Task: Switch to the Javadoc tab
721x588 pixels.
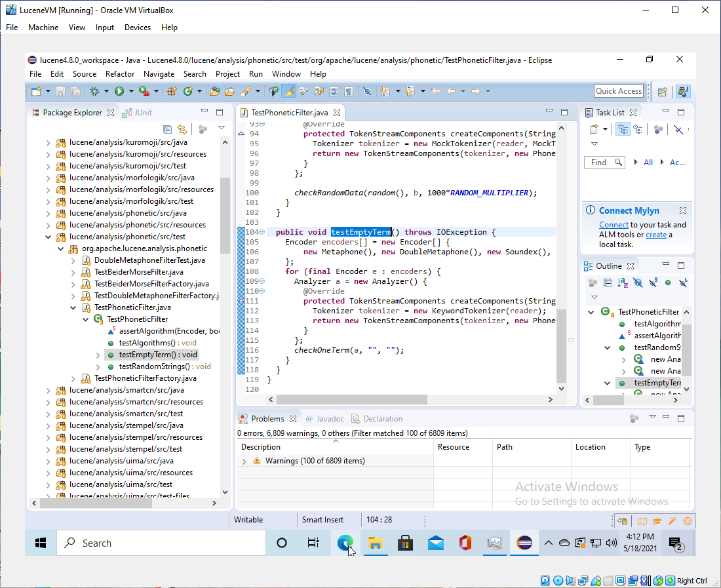Action: click(324, 419)
